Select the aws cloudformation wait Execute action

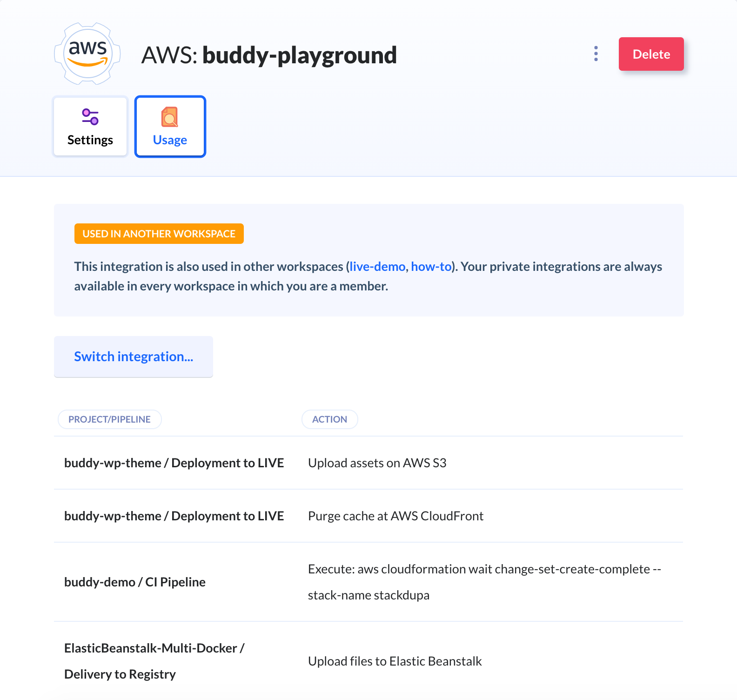coord(484,582)
